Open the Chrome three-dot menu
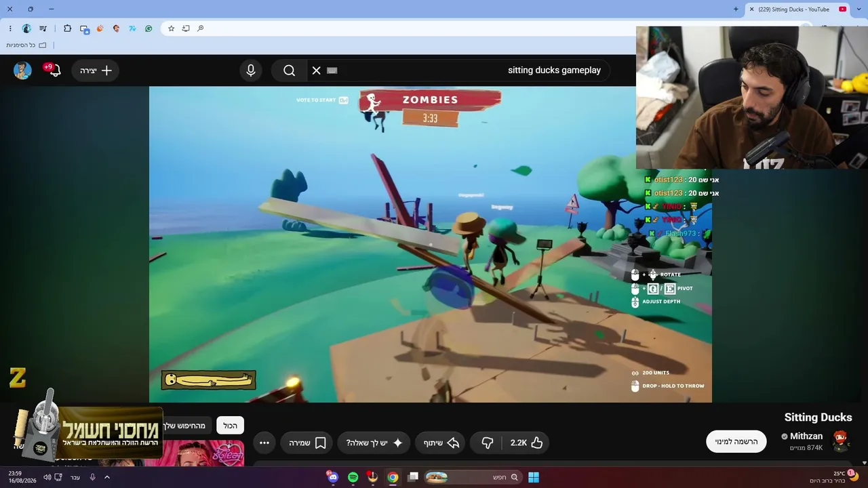 [10, 28]
